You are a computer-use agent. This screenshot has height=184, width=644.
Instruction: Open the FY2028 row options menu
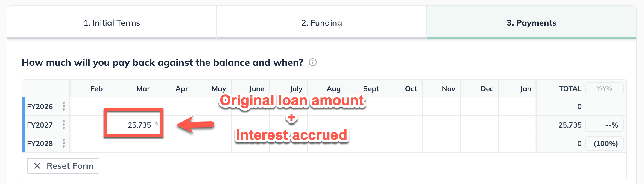point(63,143)
